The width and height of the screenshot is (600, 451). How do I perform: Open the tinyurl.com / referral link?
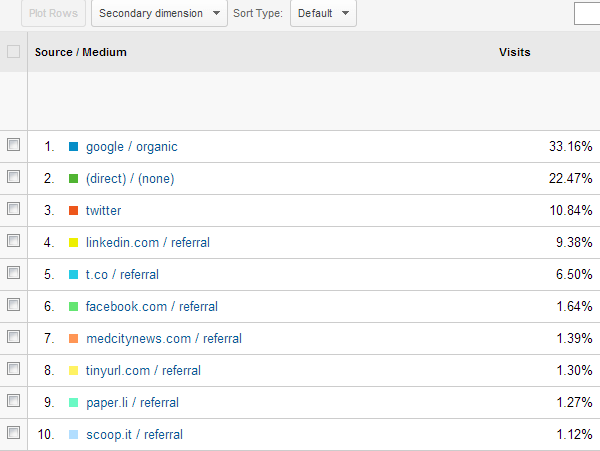(143, 371)
